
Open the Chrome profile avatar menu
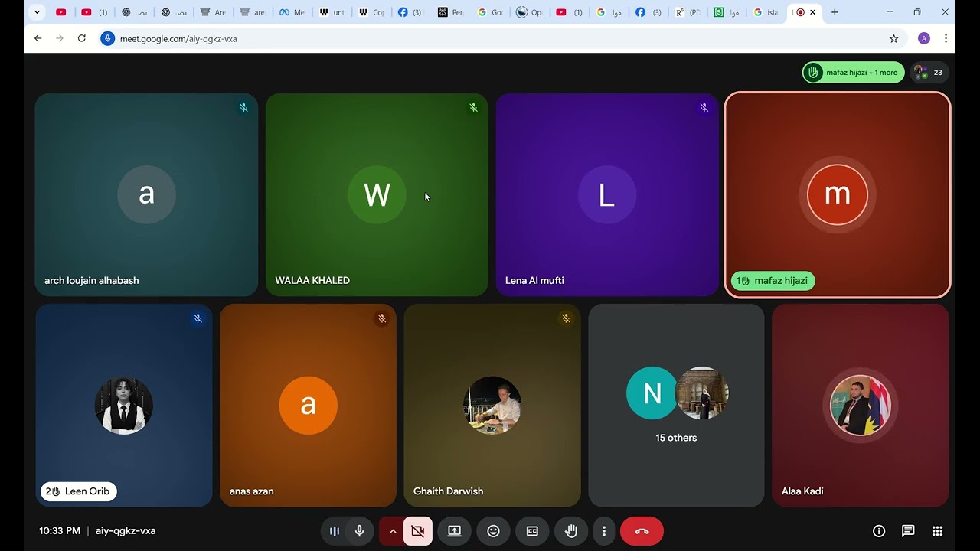click(924, 38)
